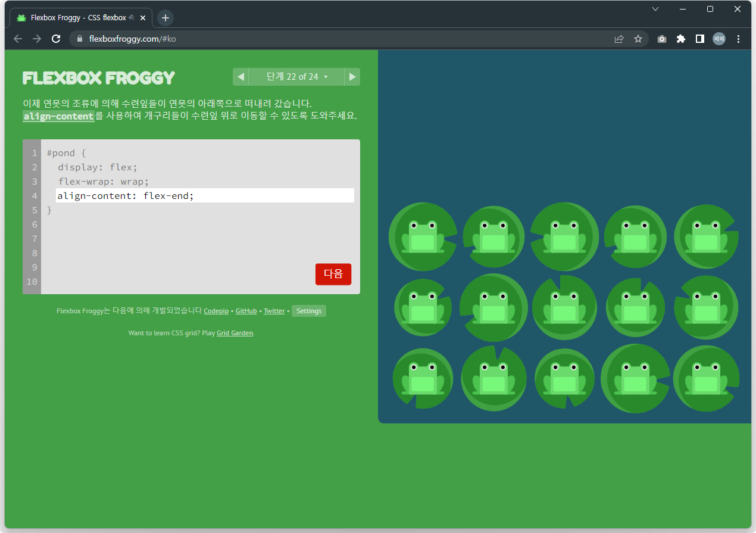Open the Chrome profile avatar

[x=719, y=39]
